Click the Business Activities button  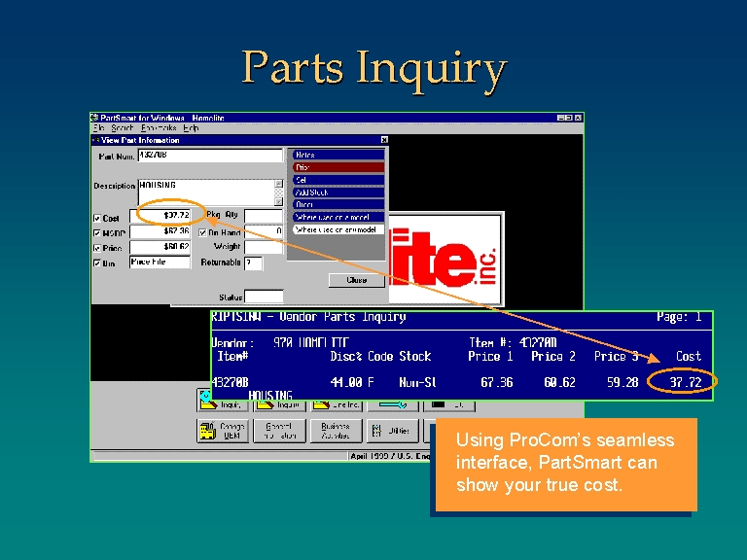tap(337, 431)
